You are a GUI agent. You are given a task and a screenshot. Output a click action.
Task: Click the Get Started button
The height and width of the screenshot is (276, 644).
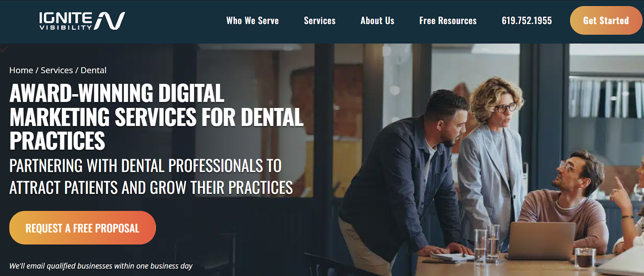pos(606,21)
